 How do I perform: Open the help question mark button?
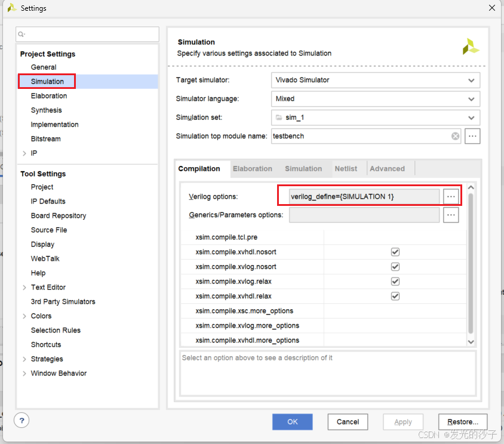(21, 420)
